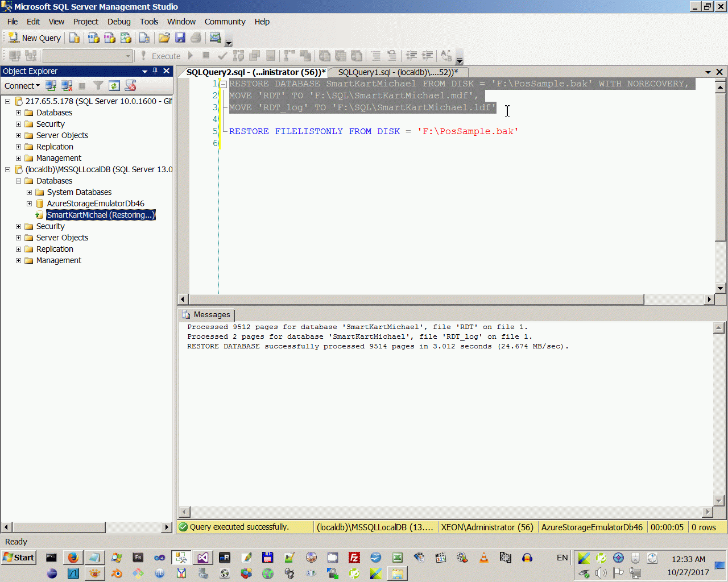Click the Messages results tab
Viewport: 728px width, 582px height.
point(206,314)
